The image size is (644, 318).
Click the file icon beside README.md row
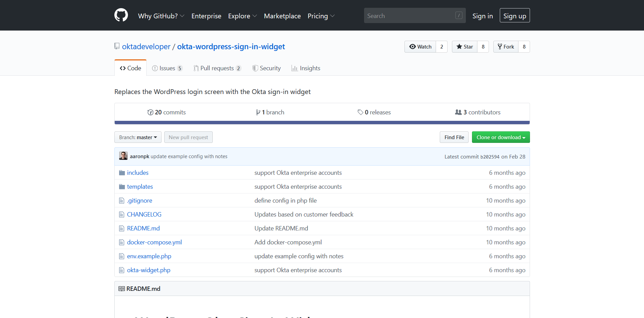(x=122, y=228)
